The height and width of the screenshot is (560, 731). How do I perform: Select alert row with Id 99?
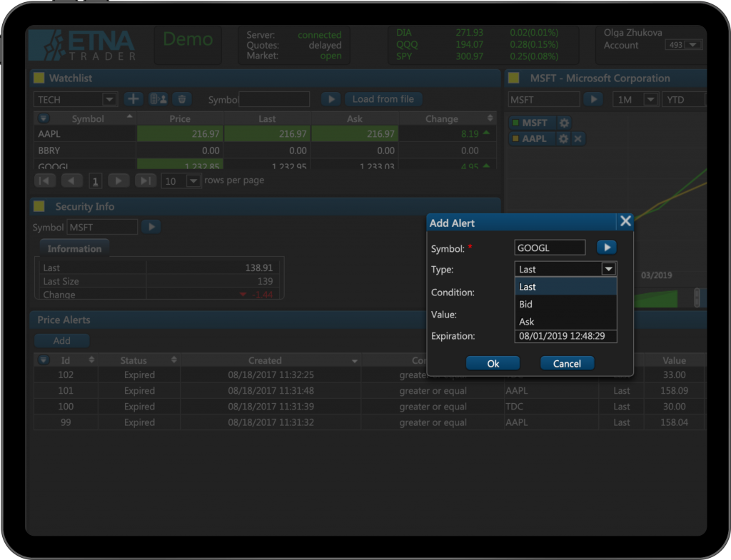(x=369, y=422)
